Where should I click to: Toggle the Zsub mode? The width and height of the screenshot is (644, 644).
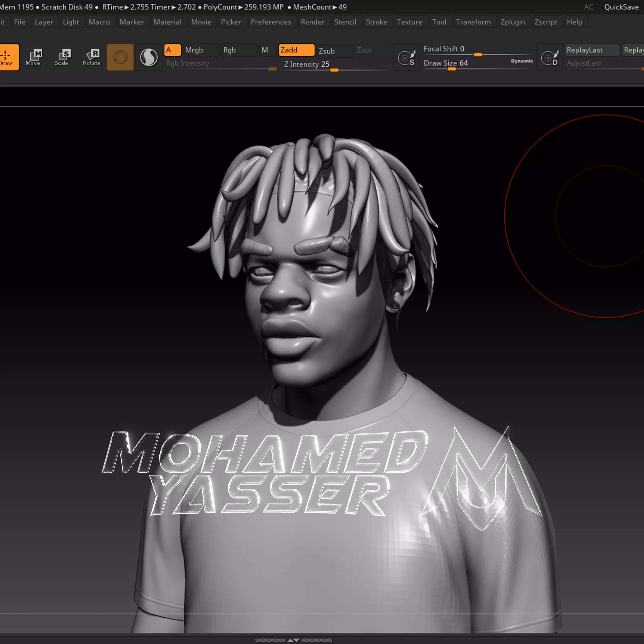pyautogui.click(x=334, y=51)
